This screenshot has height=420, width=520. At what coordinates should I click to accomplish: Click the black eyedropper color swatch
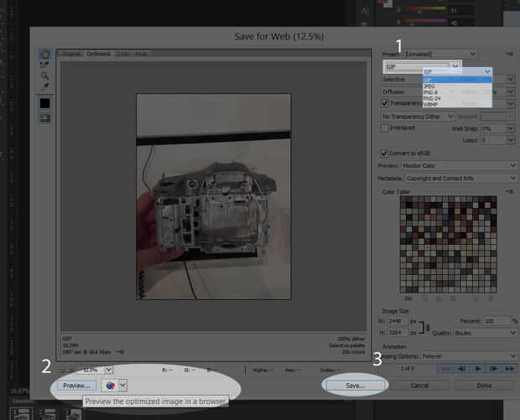pyautogui.click(x=44, y=102)
